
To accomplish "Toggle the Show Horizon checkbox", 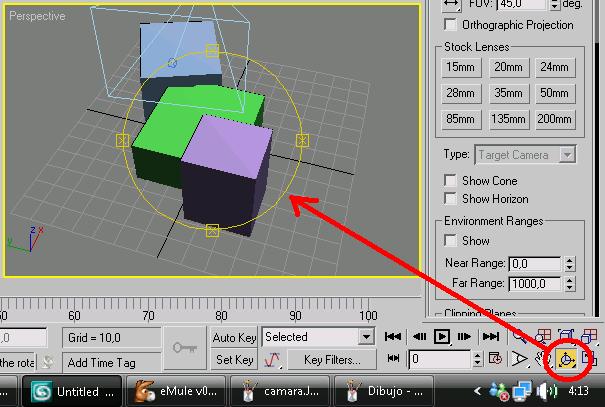I will point(450,199).
